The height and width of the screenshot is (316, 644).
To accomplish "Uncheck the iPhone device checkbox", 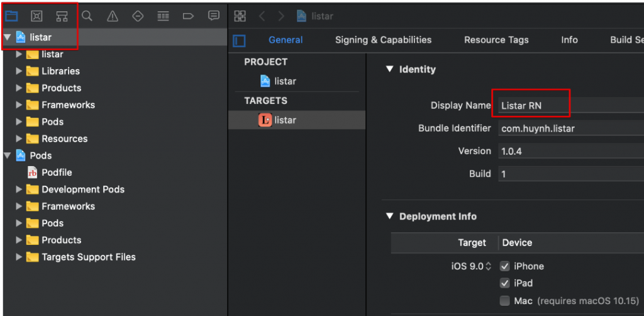I will (x=504, y=266).
